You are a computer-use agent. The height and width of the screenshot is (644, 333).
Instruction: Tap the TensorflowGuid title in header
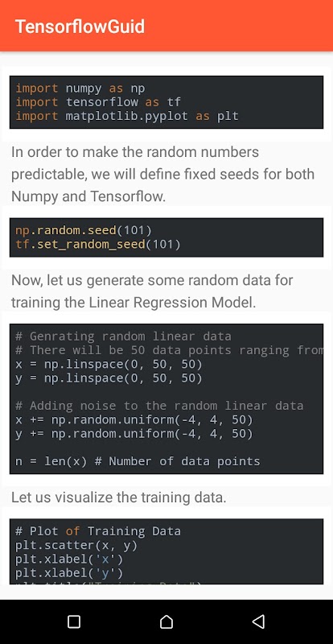coord(80,27)
